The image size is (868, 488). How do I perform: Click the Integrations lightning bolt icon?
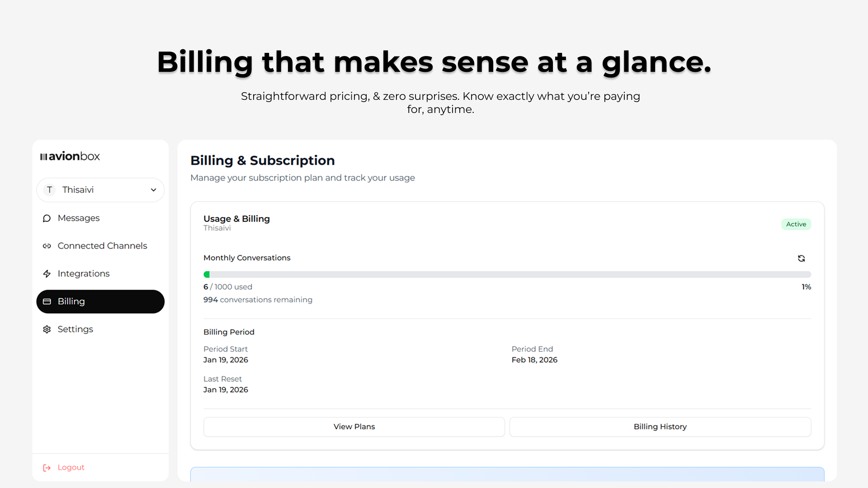(x=47, y=274)
